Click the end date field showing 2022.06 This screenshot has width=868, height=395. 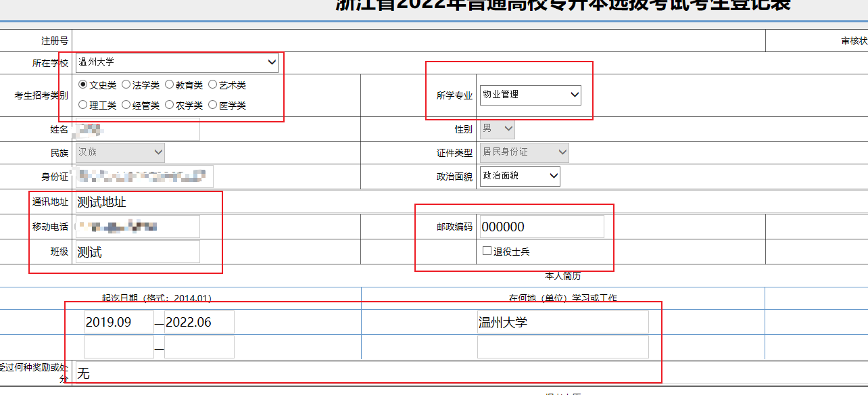(x=199, y=322)
